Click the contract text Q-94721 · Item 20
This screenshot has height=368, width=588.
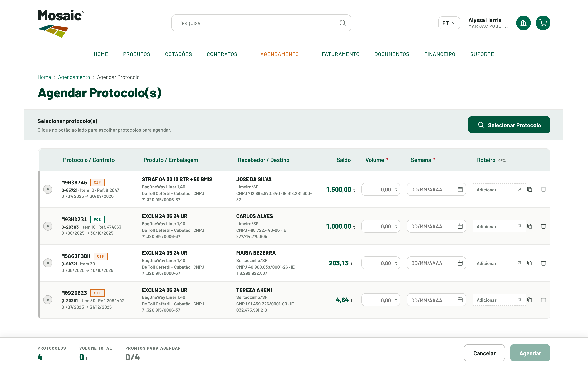point(78,264)
